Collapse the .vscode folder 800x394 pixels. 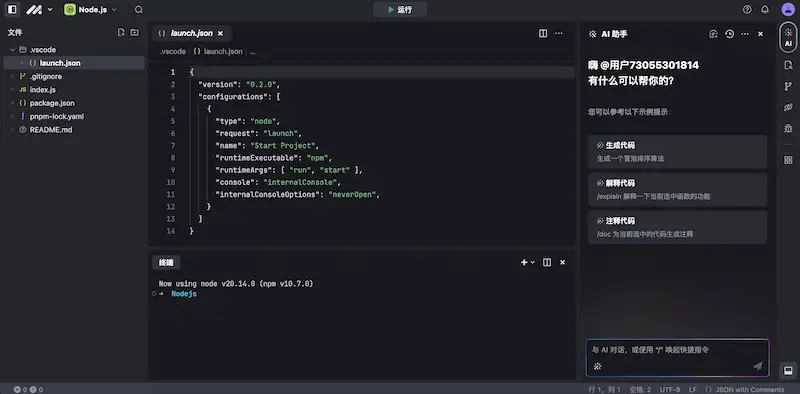click(13, 50)
